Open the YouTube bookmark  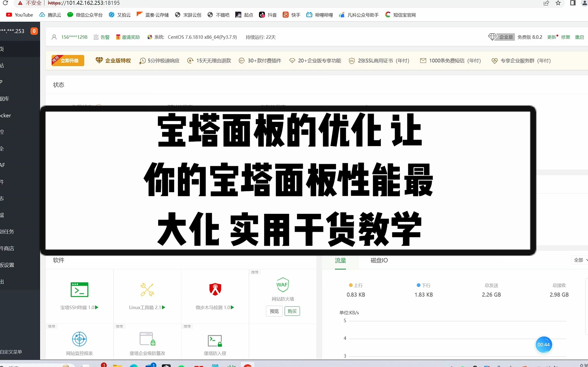(19, 15)
